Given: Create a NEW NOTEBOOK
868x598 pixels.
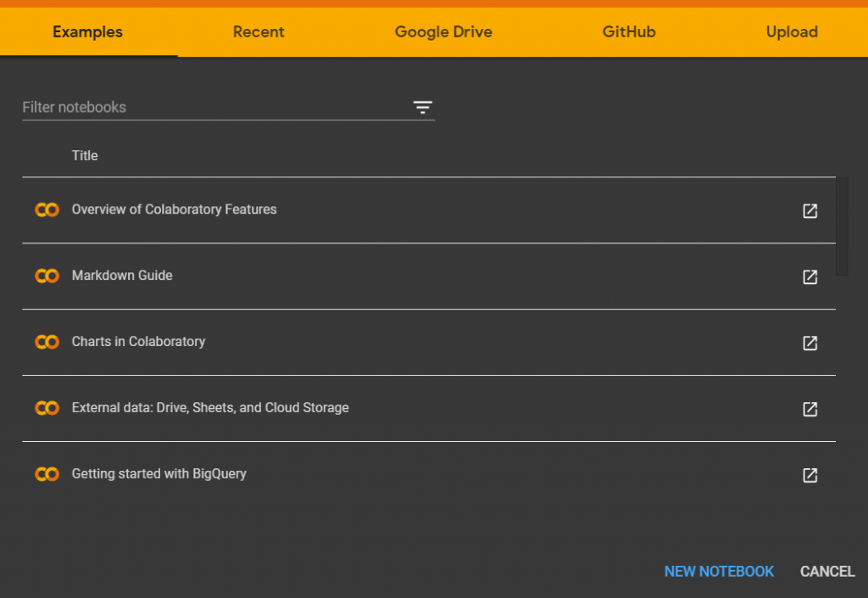Looking at the screenshot, I should tap(719, 572).
